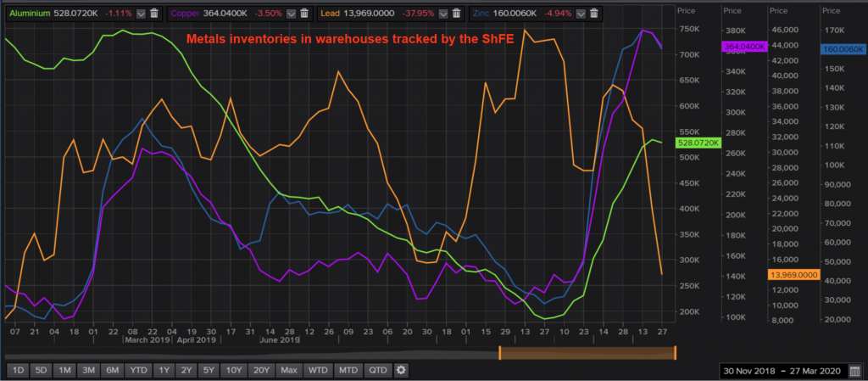868x381 pixels.
Task: Choose the 1Y time period
Action: 164,370
